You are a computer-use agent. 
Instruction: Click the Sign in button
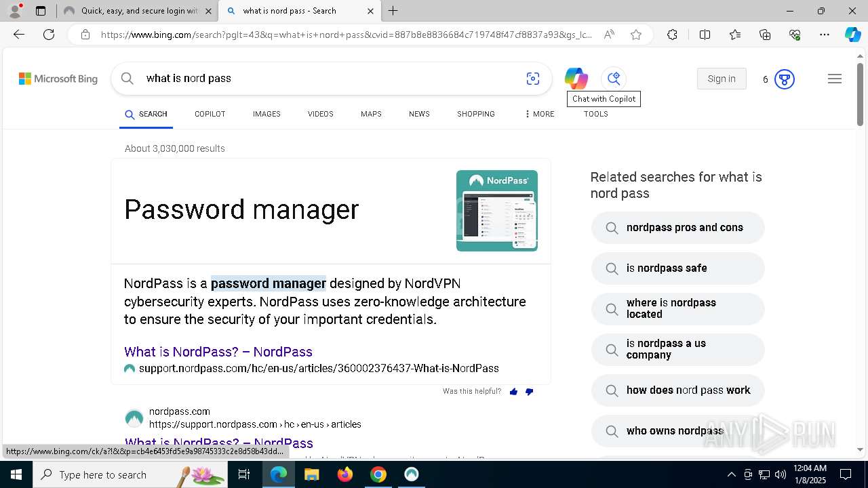(722, 79)
